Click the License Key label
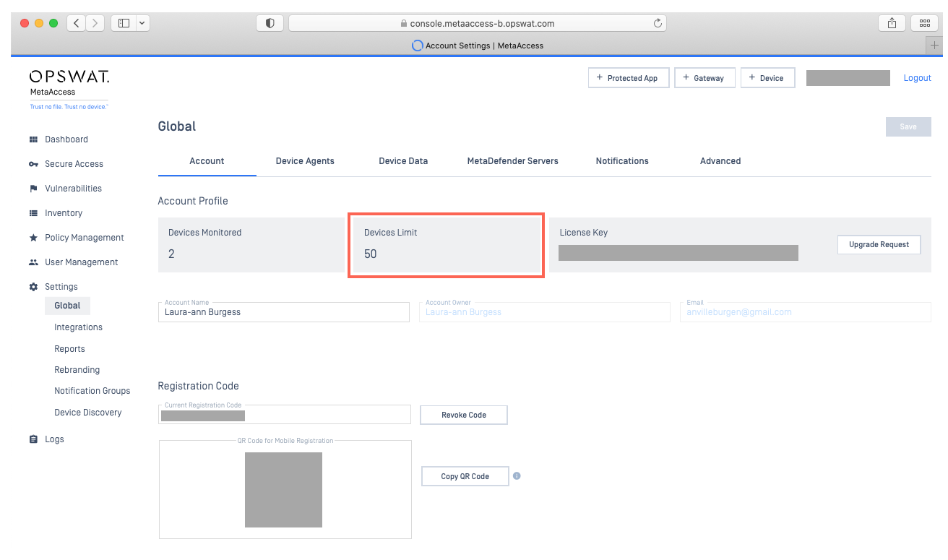 pos(584,233)
